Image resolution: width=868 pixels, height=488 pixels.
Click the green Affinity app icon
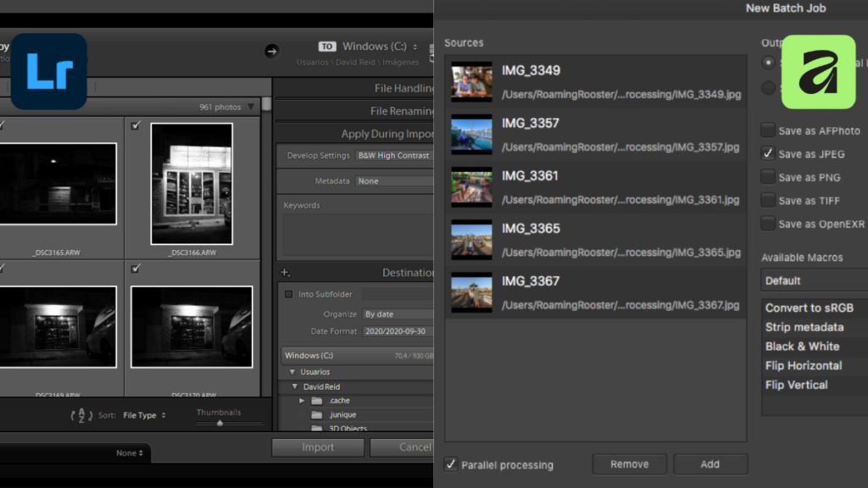(818, 72)
